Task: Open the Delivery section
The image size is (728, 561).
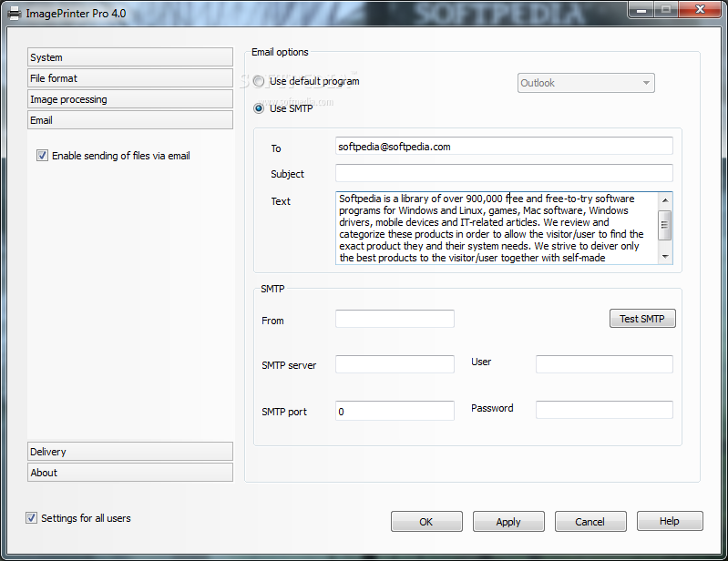Action: pos(130,451)
